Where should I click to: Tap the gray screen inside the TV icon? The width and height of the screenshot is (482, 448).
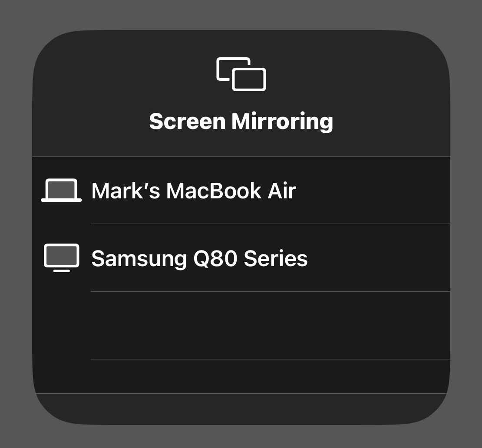62,255
